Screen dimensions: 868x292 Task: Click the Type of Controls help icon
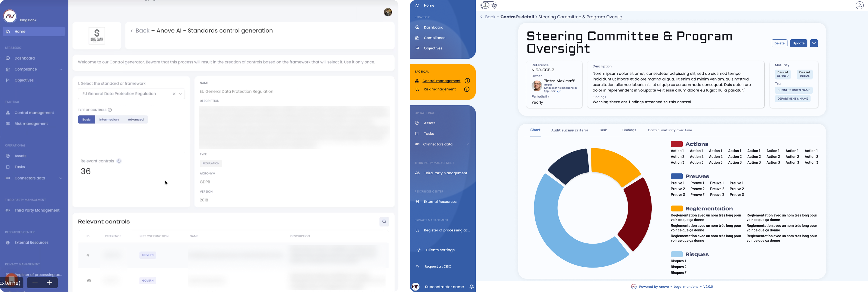[x=110, y=110]
